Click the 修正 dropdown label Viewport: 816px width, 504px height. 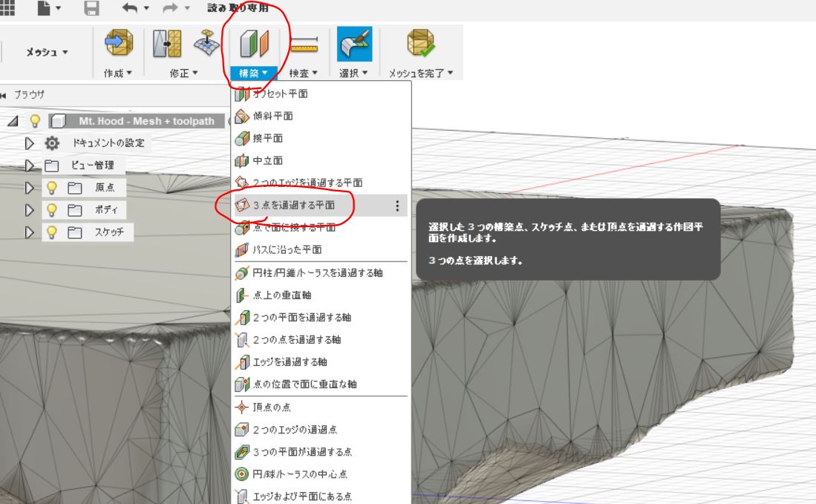click(183, 73)
